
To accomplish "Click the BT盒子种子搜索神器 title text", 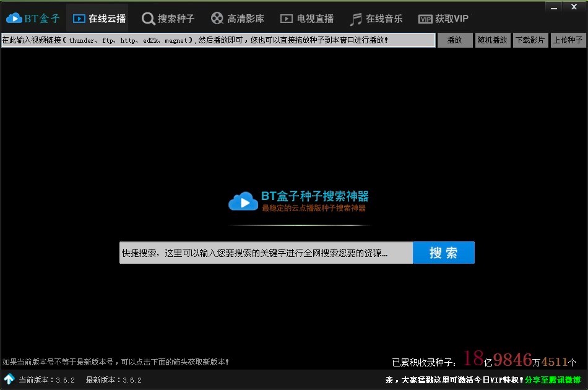I will [x=315, y=196].
